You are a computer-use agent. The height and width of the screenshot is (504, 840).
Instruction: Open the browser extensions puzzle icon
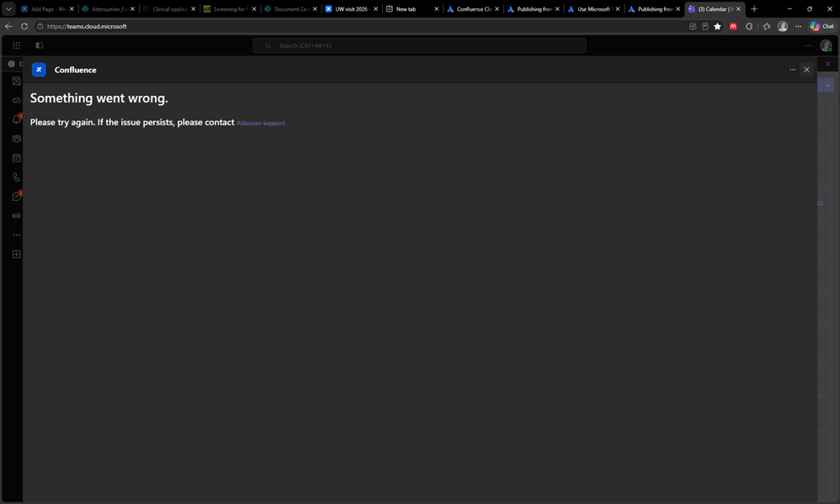tap(749, 26)
